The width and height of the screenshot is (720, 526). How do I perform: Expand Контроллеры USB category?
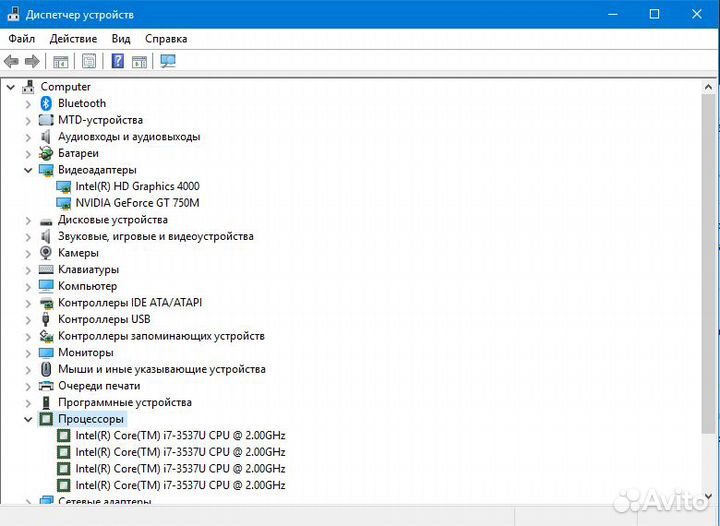(x=28, y=320)
